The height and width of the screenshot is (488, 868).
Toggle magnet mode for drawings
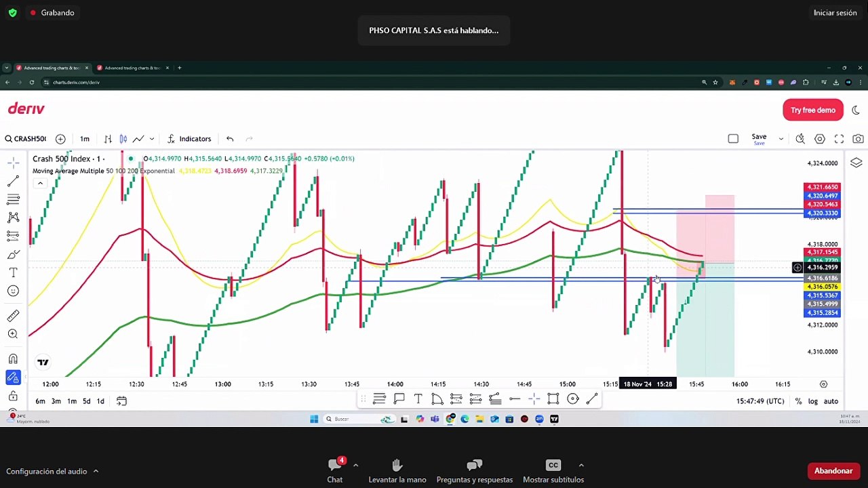13,359
